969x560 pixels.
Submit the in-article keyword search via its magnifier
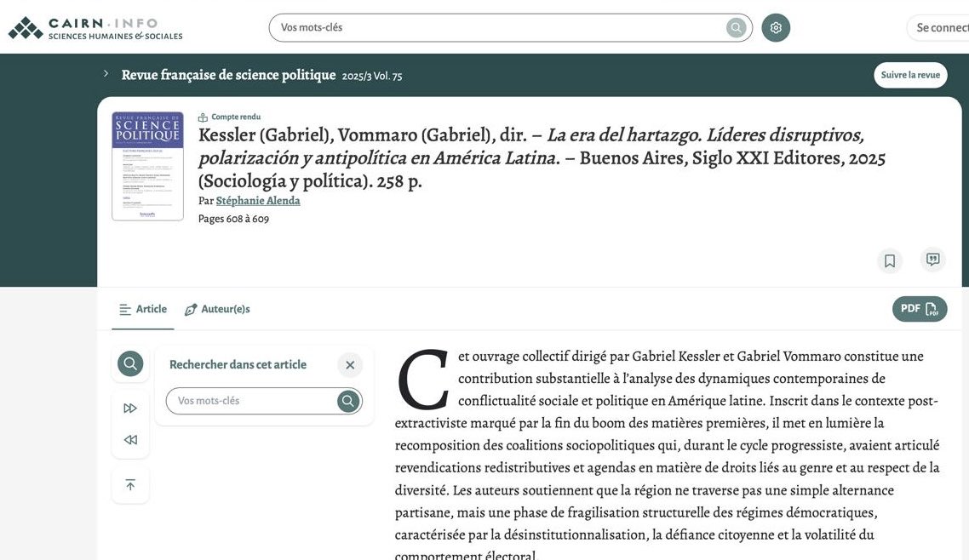click(347, 400)
